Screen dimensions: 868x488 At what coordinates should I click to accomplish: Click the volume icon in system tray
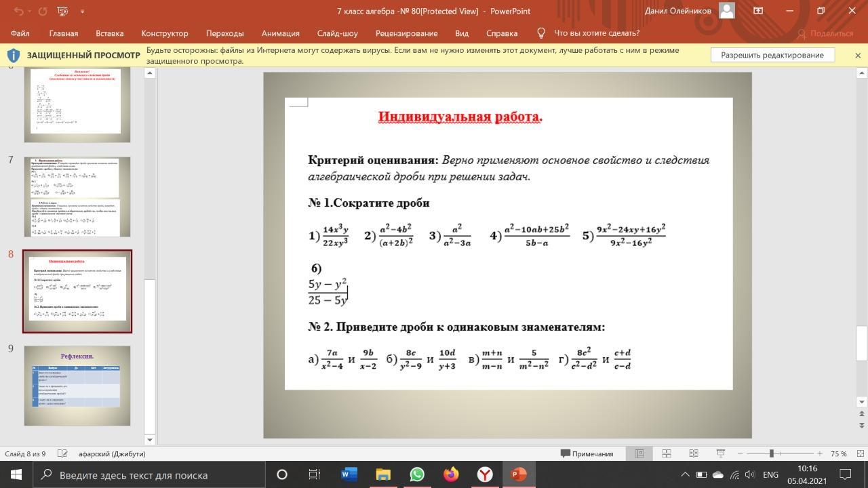[x=750, y=474]
